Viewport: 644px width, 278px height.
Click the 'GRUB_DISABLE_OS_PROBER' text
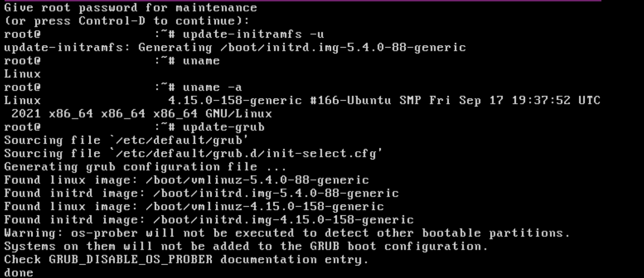coord(131,260)
